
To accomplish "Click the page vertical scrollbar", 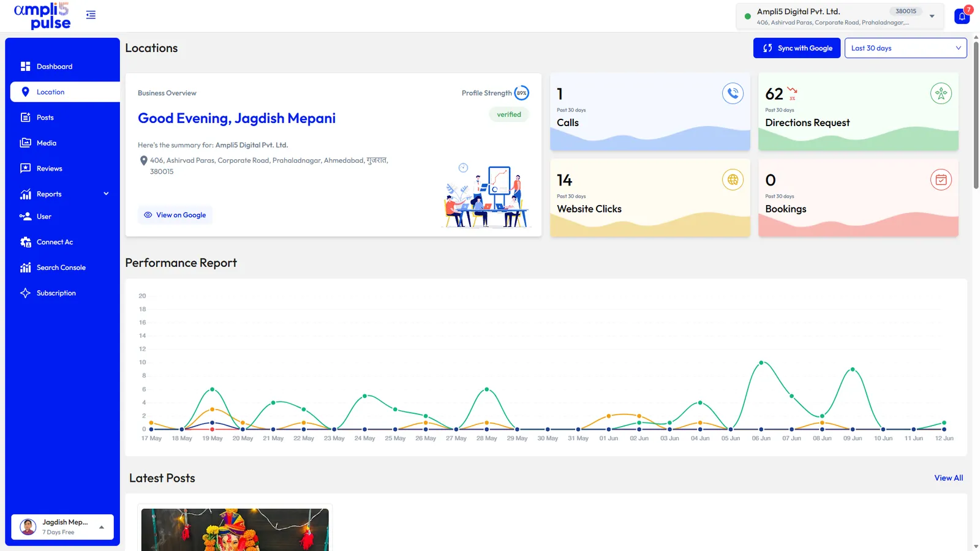I will (976, 116).
